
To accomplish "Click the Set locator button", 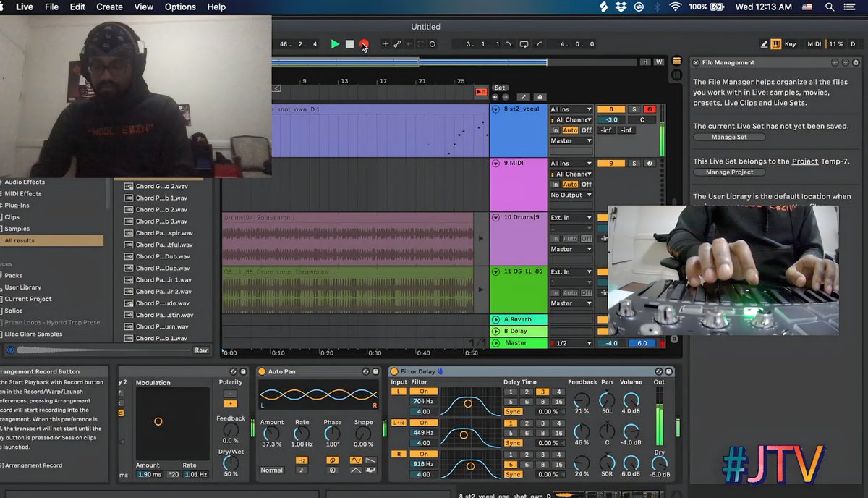I will point(500,88).
